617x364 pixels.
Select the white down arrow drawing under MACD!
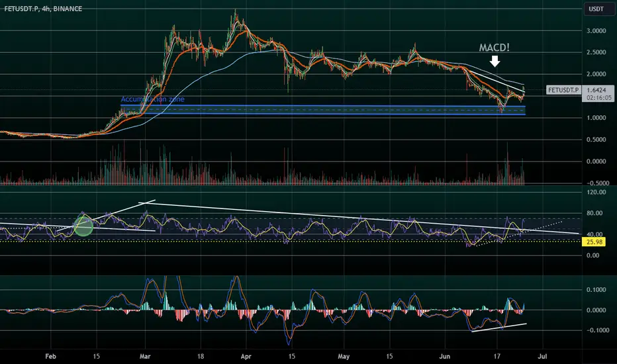click(x=495, y=61)
